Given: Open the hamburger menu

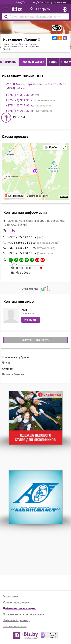Looking at the screenshot, I should (6, 9).
